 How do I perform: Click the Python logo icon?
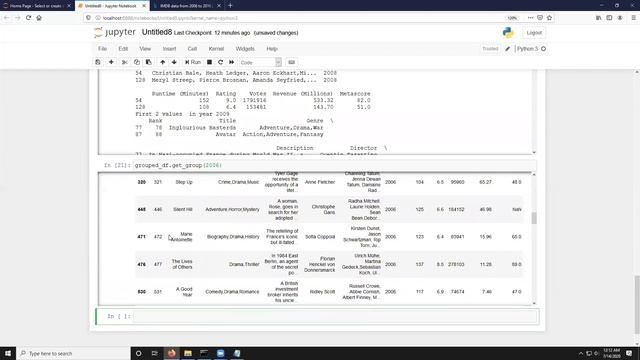[508, 33]
